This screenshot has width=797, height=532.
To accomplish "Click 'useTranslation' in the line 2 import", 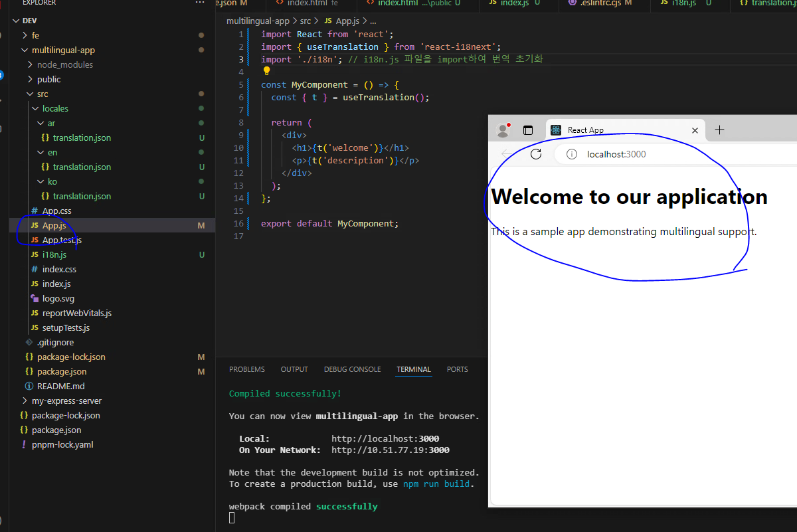I will 343,46.
